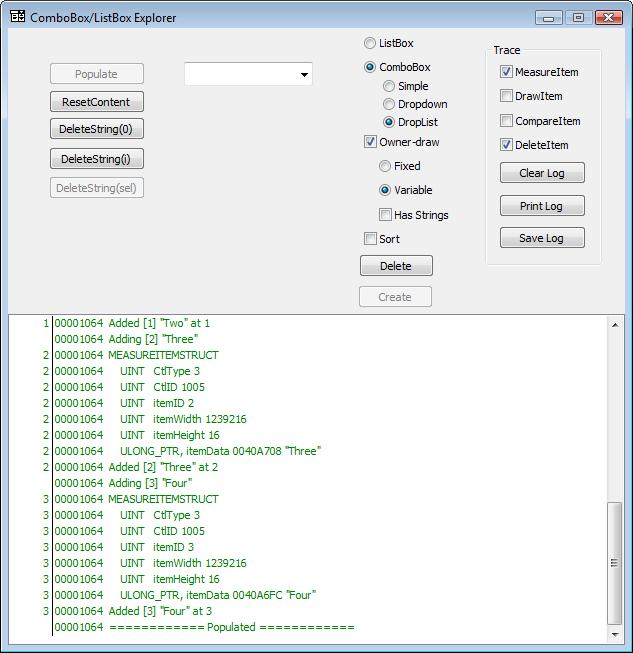The height and width of the screenshot is (653, 633).
Task: Enable the Has Strings checkbox
Action: tap(385, 215)
